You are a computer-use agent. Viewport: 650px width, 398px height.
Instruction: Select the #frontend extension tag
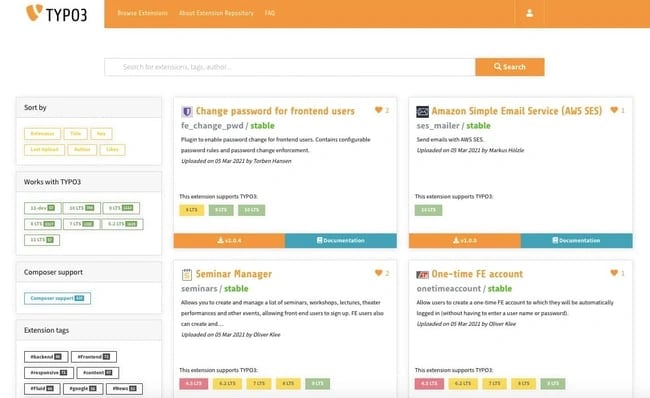94,357
